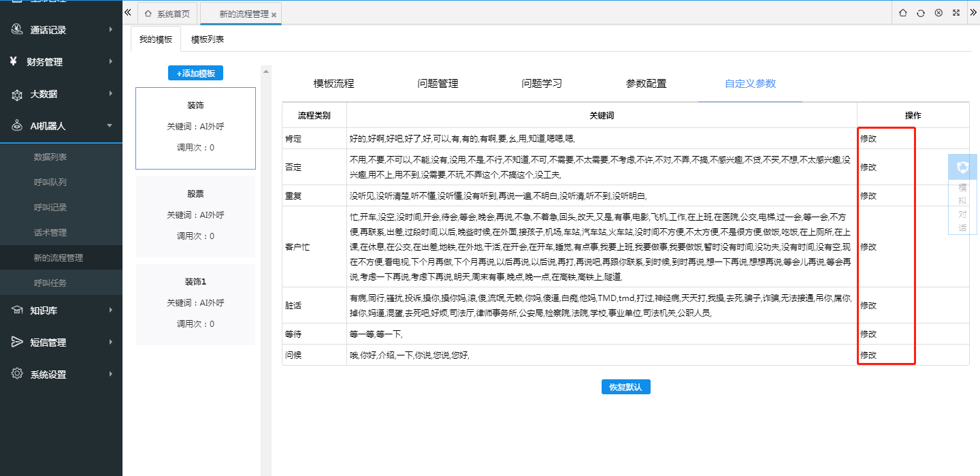Select the 股票 template card

tap(195, 215)
